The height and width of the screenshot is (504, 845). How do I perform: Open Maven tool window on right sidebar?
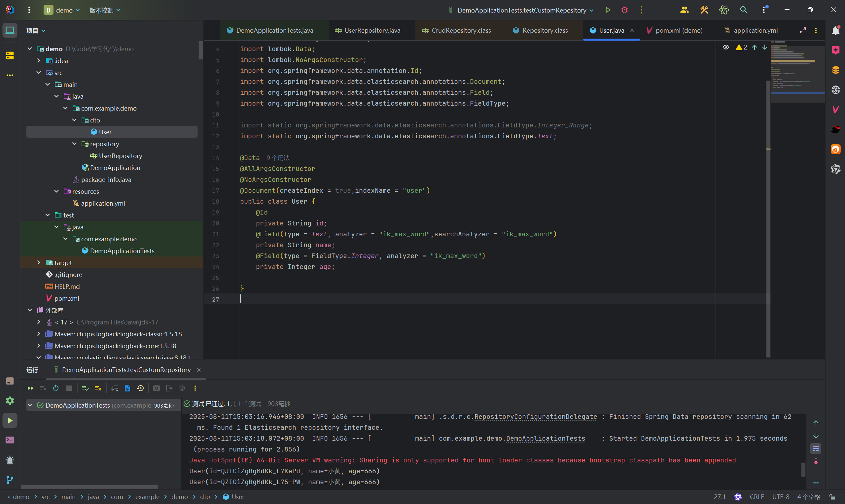(835, 109)
